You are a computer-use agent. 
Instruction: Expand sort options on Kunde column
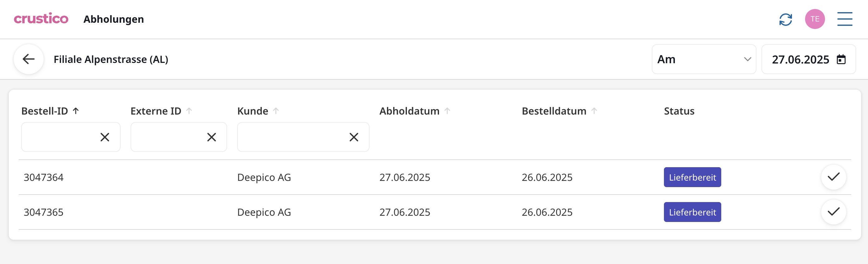tap(276, 111)
